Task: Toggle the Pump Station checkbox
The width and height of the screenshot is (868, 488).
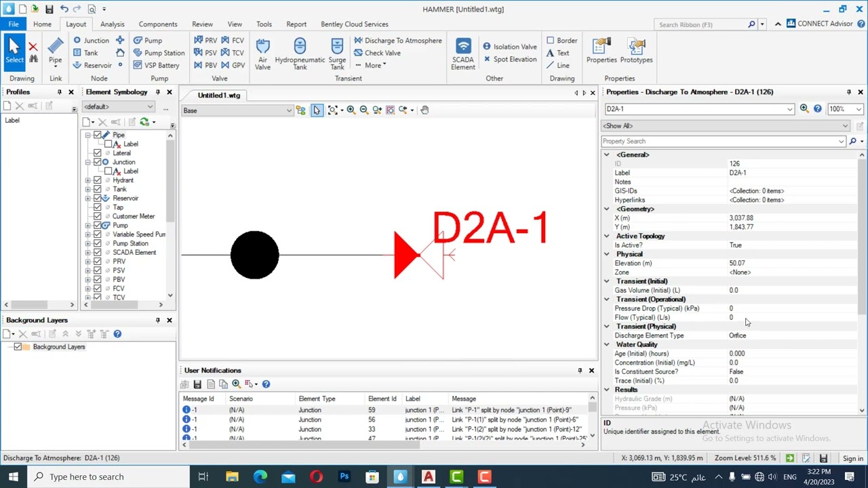Action: pyautogui.click(x=98, y=243)
